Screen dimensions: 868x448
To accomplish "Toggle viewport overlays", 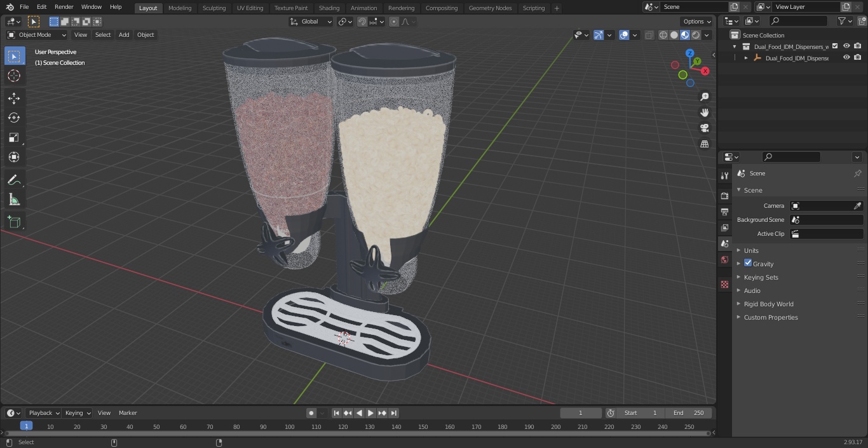I will (x=624, y=35).
